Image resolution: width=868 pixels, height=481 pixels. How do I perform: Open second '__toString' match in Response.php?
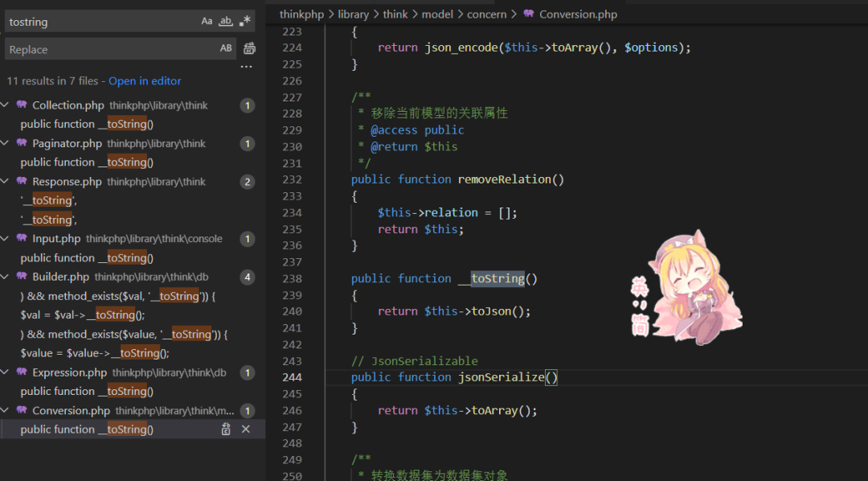tap(49, 220)
